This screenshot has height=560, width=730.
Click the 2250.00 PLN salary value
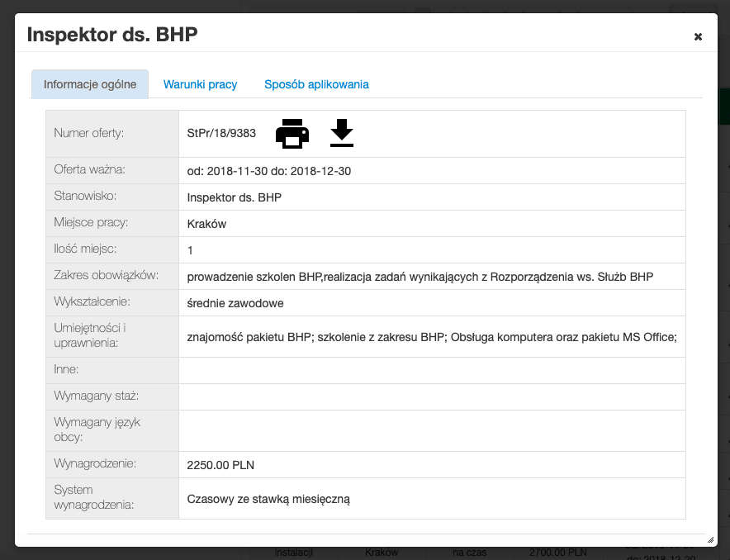pos(220,465)
